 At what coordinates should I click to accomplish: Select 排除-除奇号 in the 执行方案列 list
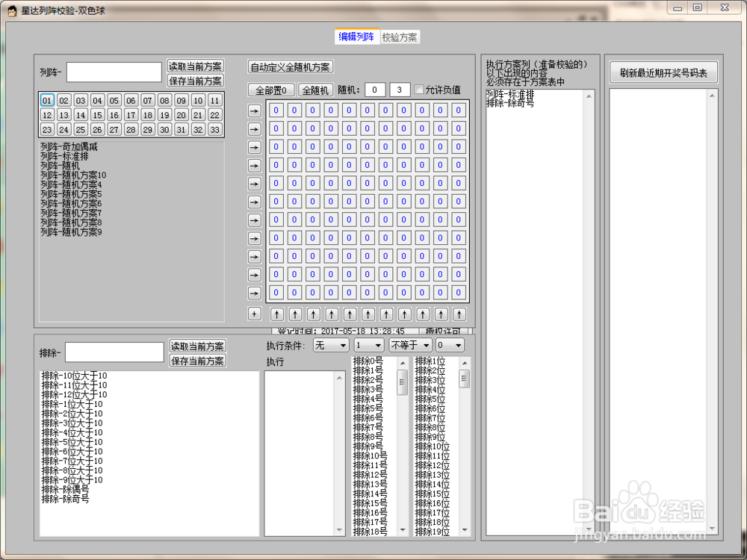(510, 103)
